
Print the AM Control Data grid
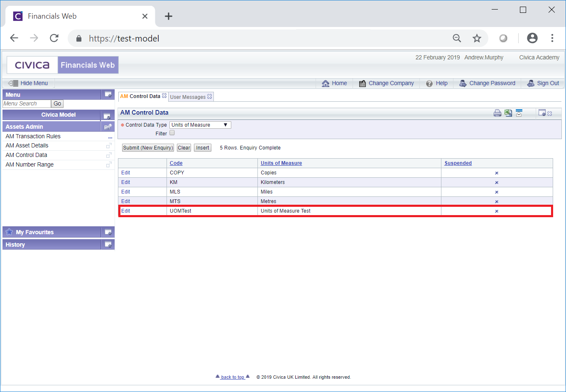(497, 113)
